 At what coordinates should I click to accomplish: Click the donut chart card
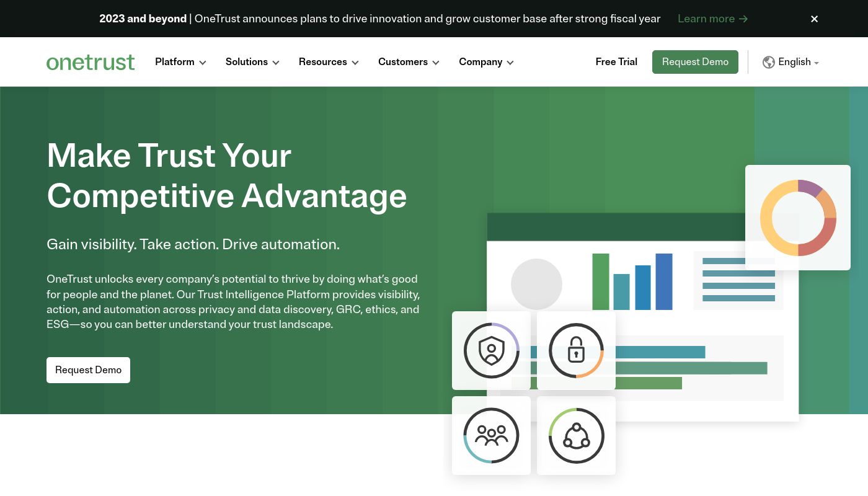pos(798,218)
